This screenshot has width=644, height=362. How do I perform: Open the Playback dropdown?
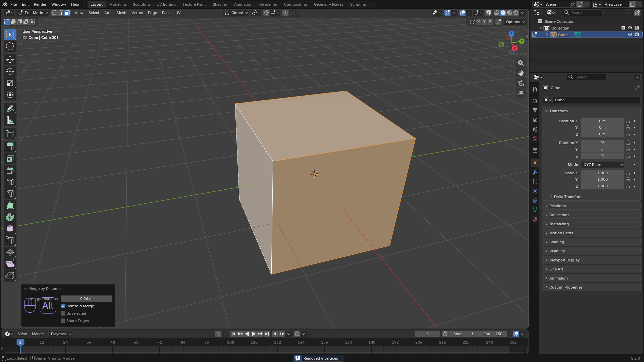pos(61,334)
